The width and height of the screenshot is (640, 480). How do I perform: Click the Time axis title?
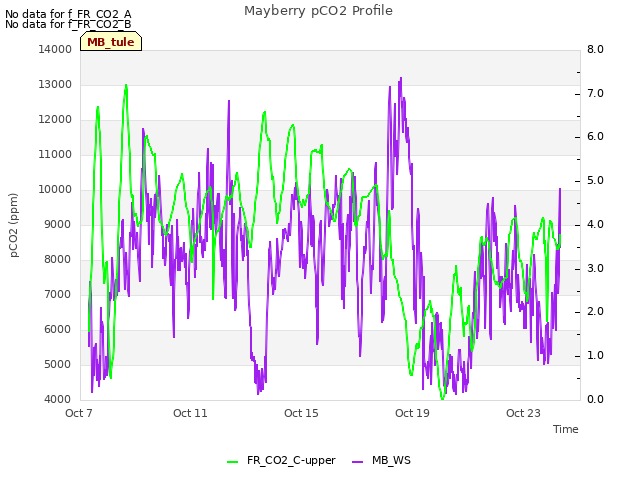click(566, 429)
